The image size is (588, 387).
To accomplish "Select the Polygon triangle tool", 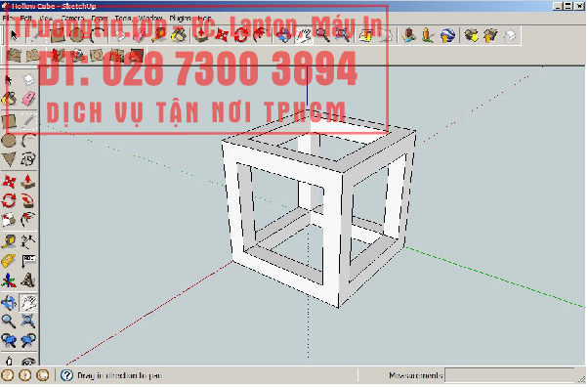I will click(x=9, y=160).
